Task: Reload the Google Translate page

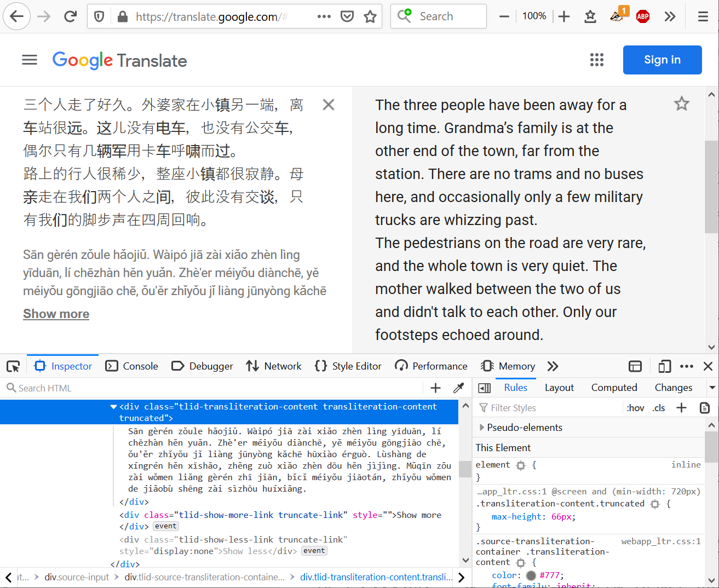Action: 70,16
